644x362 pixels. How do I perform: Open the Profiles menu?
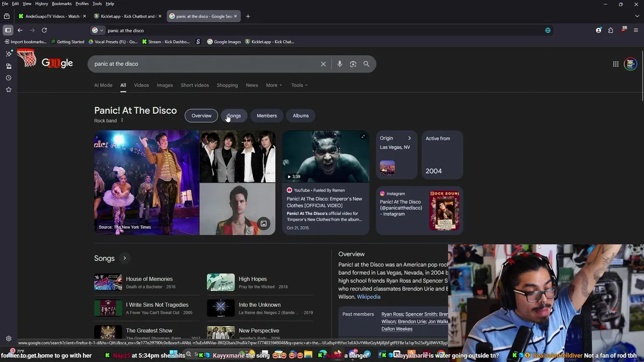point(82,4)
